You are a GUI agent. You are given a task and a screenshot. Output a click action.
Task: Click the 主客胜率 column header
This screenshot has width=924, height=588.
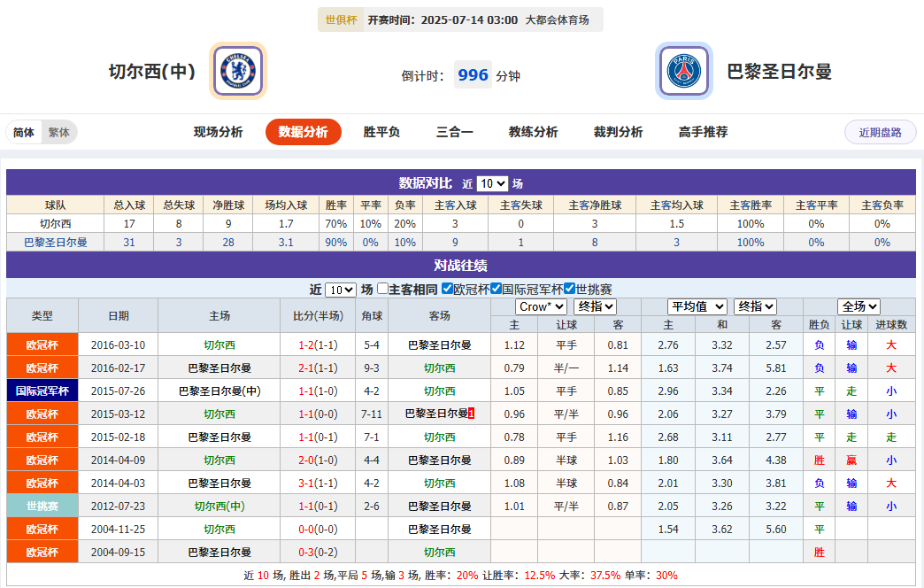click(x=751, y=205)
